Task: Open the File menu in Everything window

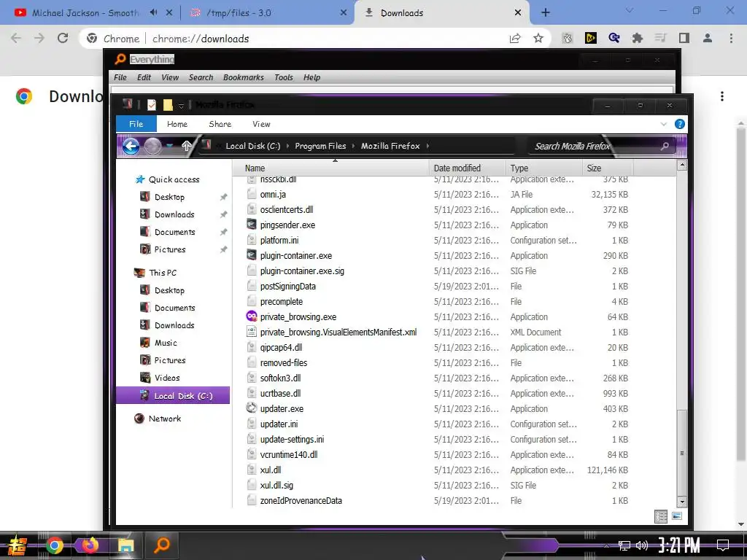Action: [x=120, y=77]
